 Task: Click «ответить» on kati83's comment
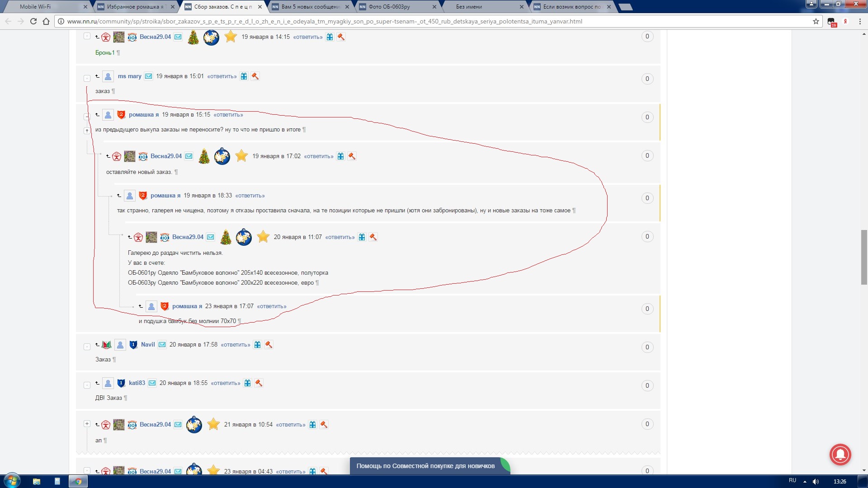pyautogui.click(x=225, y=383)
